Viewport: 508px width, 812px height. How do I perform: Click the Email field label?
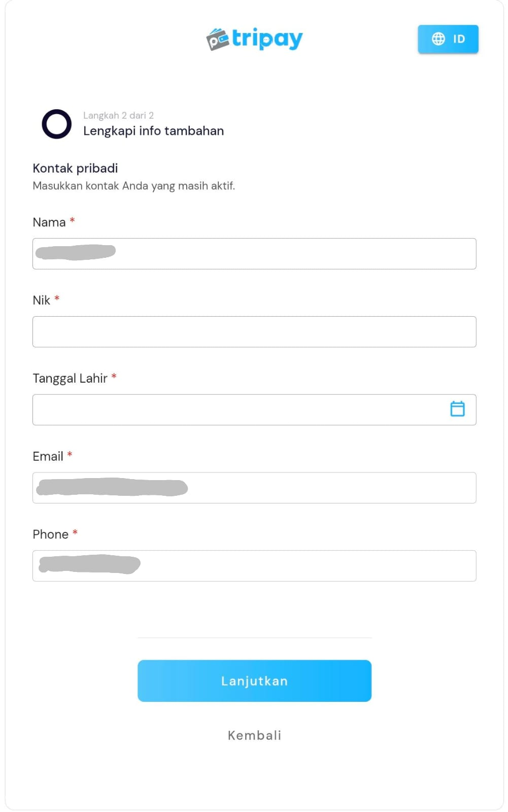48,457
